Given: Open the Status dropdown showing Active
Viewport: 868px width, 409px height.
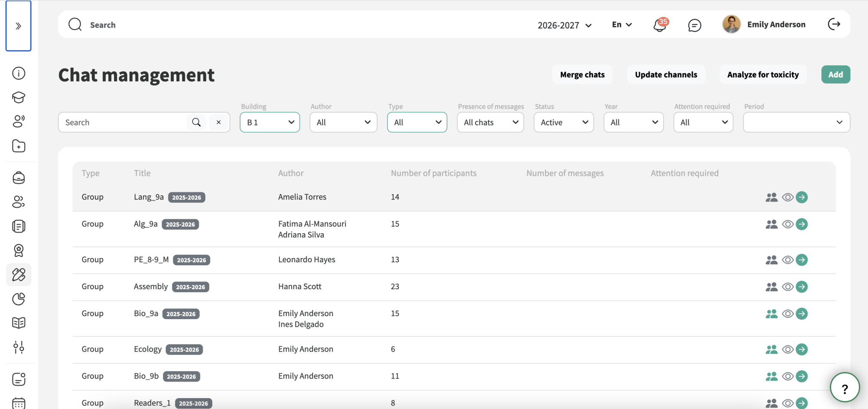Looking at the screenshot, I should pos(564,122).
